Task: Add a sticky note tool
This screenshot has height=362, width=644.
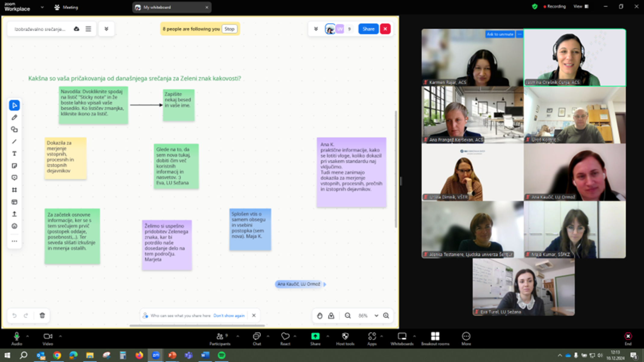Action: 14,166
